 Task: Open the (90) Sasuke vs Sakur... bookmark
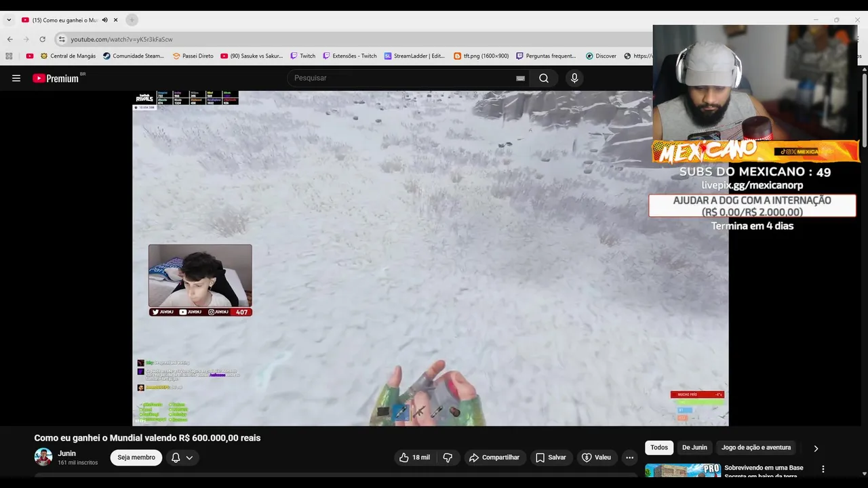point(252,56)
